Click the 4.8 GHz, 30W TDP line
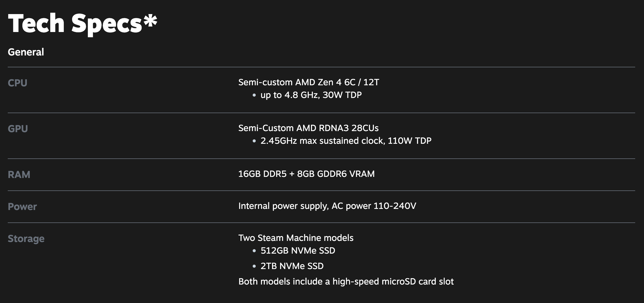 [311, 95]
